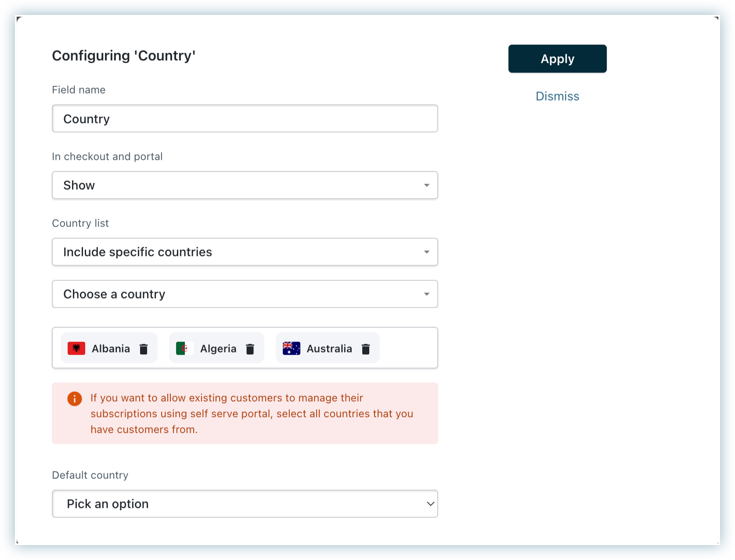The image size is (735, 560).
Task: Click the orange info icon in the warning
Action: [75, 398]
